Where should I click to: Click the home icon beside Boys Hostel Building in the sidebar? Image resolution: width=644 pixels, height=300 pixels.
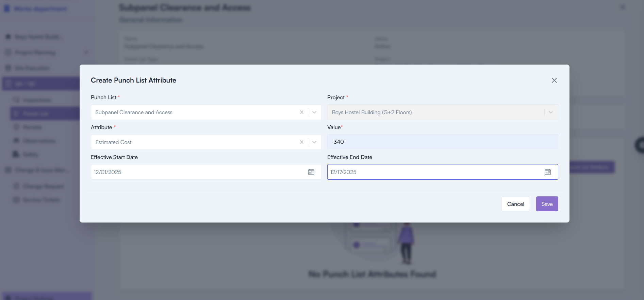(x=8, y=37)
